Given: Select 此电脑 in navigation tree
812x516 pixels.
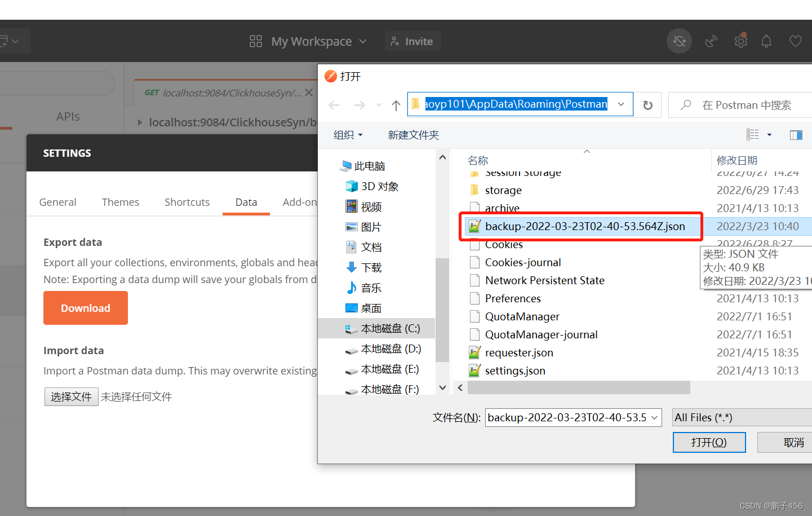Looking at the screenshot, I should point(362,166).
